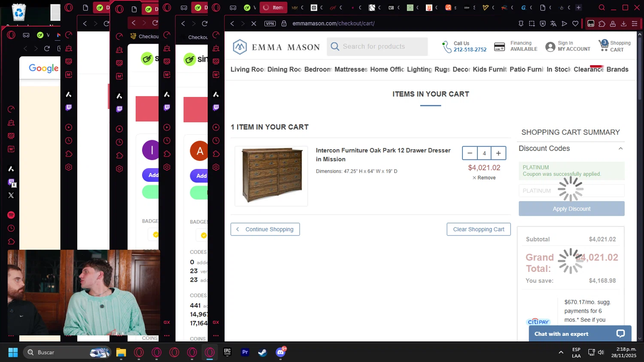Open the Rugs menu

point(442,69)
